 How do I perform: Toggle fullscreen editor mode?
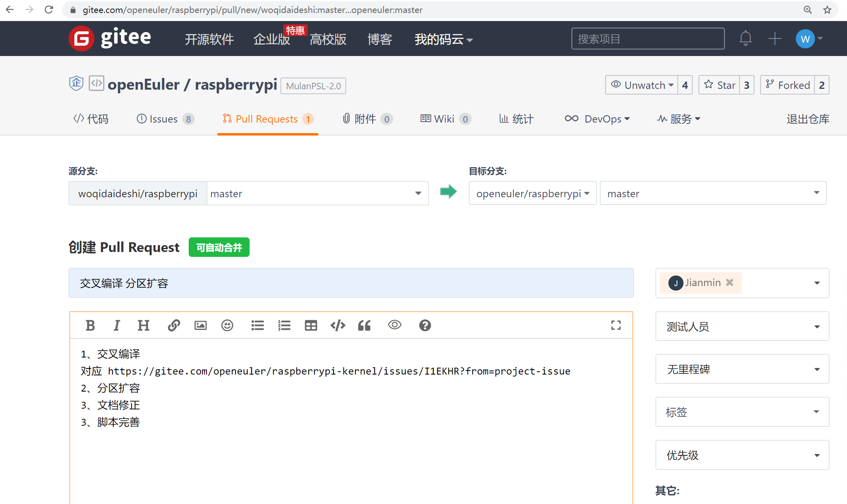(616, 325)
